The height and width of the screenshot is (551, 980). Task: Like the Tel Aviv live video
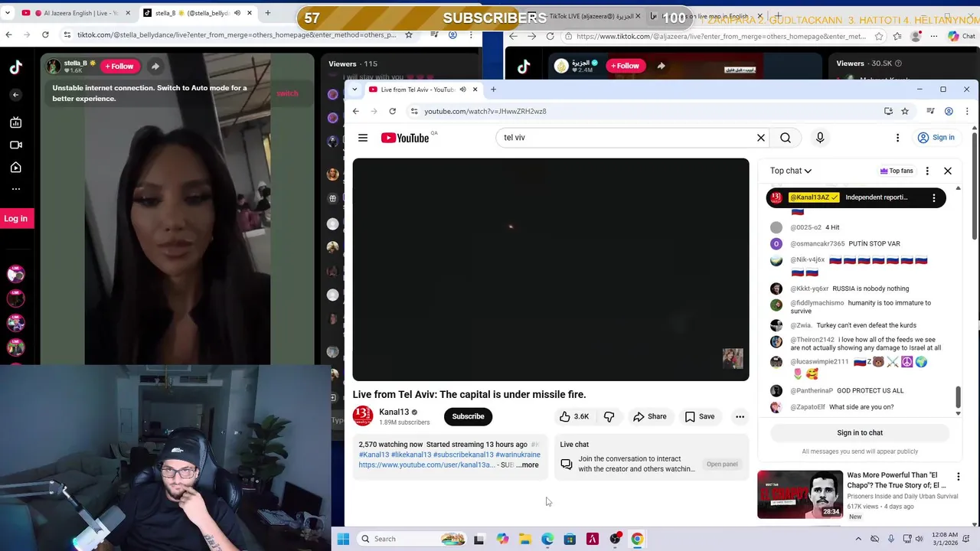click(573, 416)
